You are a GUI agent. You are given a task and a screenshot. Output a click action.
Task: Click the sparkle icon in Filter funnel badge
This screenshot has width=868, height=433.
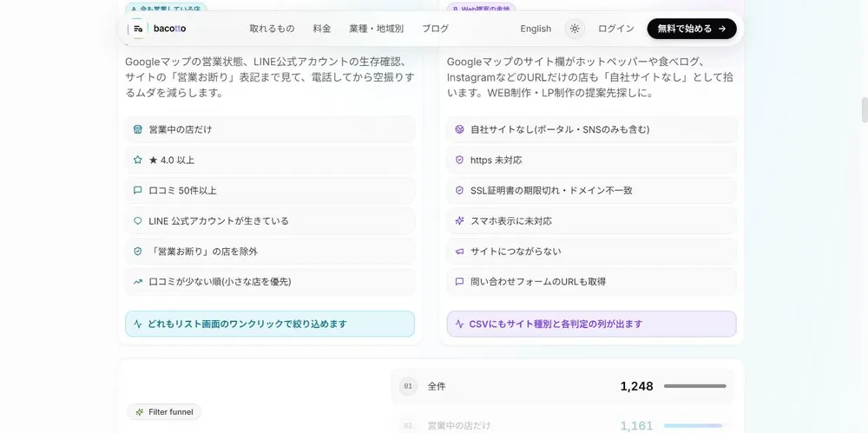click(140, 412)
